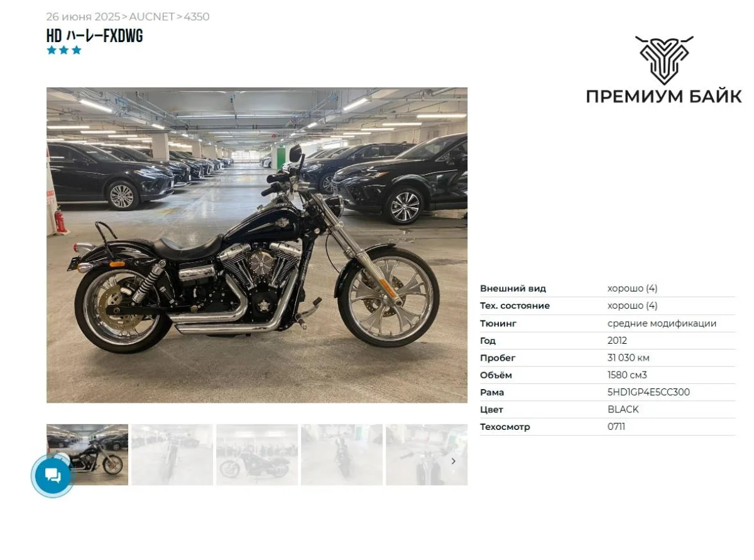The image size is (754, 560).
Task: Click the Пробег 31 030 км row
Action: 608,358
